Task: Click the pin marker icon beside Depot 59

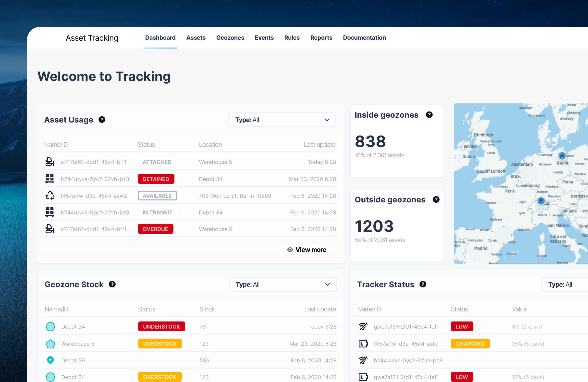Action: pyautogui.click(x=50, y=360)
